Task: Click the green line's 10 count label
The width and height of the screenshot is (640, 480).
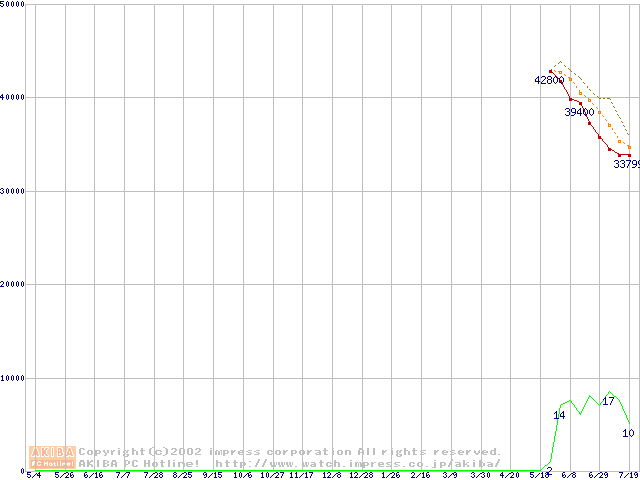Action: pyautogui.click(x=628, y=433)
